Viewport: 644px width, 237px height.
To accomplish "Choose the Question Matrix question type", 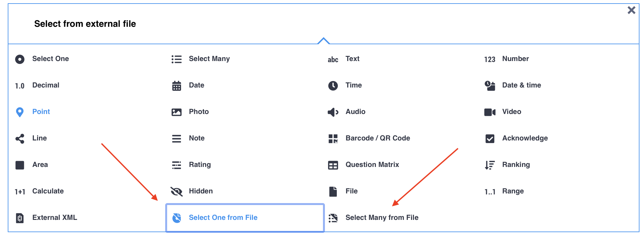I will [372, 165].
